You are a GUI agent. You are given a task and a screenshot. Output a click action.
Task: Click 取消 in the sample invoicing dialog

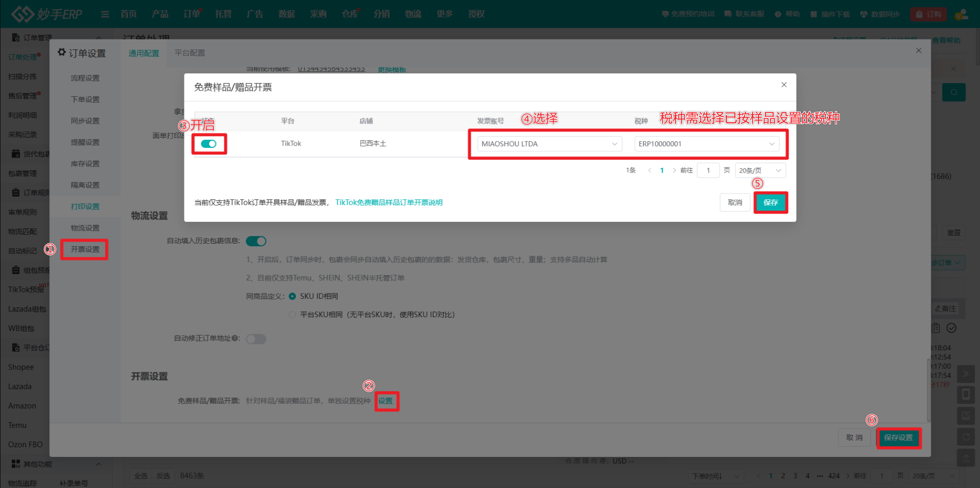(x=735, y=202)
